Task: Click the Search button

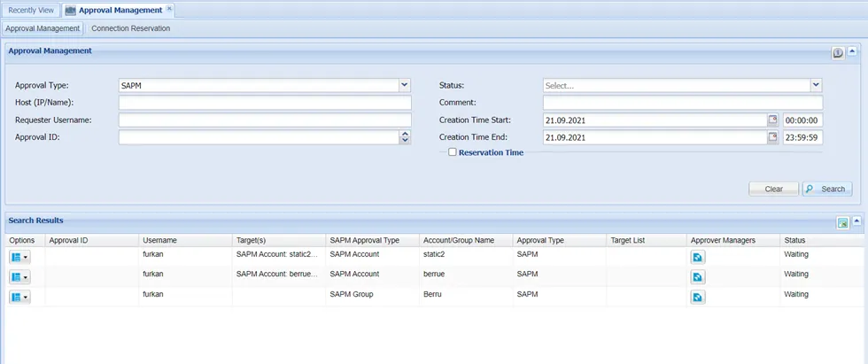Action: coord(827,189)
